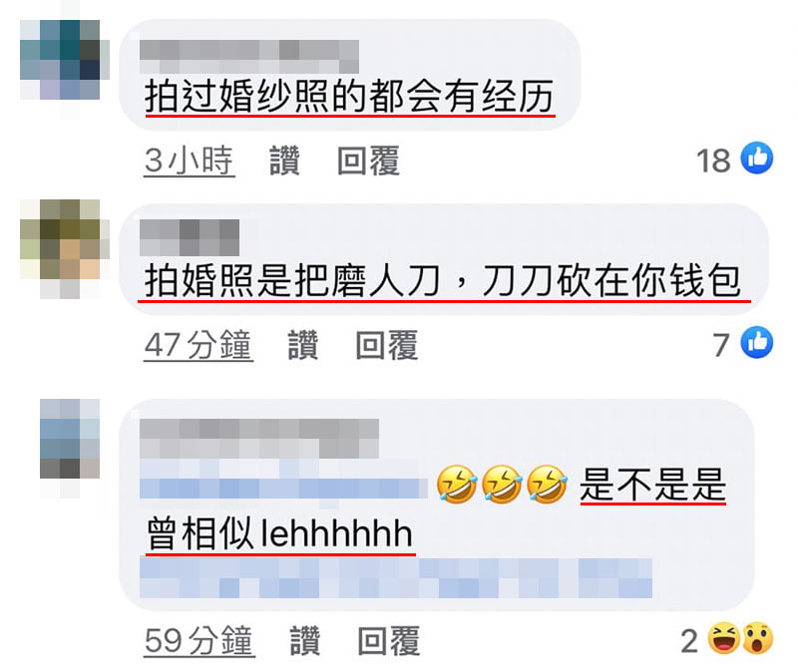The height and width of the screenshot is (672, 798).
Task: Open the second commenter's blurred name
Action: click(x=190, y=237)
